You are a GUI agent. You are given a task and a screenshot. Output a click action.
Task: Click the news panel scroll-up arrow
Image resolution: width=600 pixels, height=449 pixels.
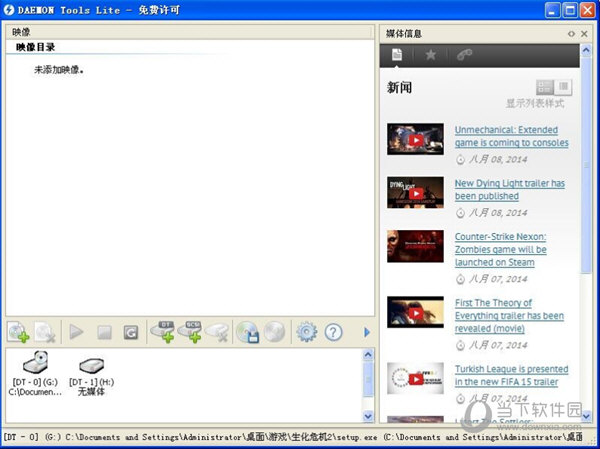click(x=586, y=50)
